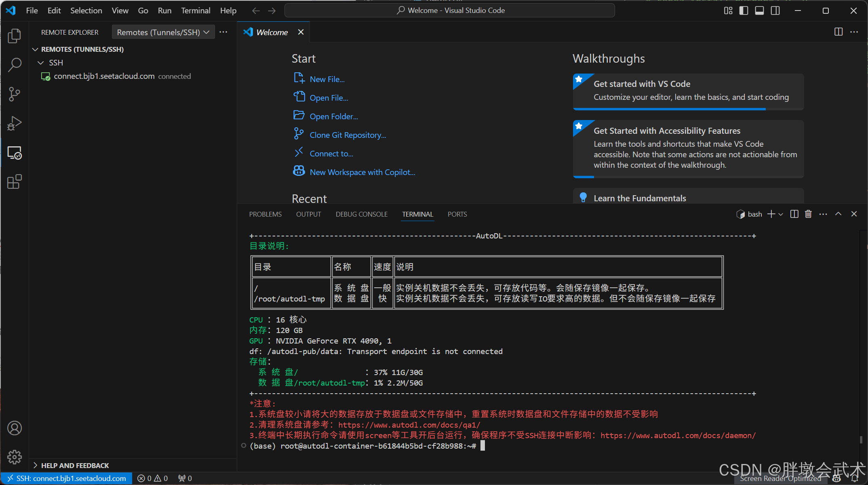
Task: Click the Clone Git Repository link
Action: (348, 135)
